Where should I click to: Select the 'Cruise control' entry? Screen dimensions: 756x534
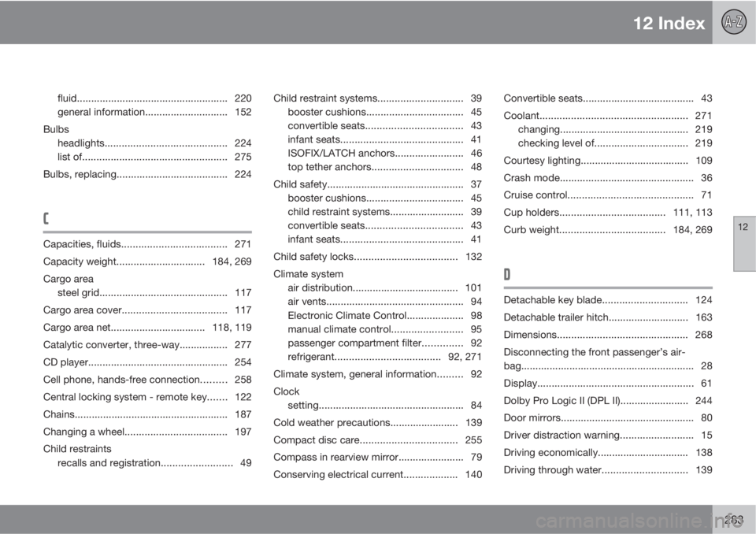(608, 195)
